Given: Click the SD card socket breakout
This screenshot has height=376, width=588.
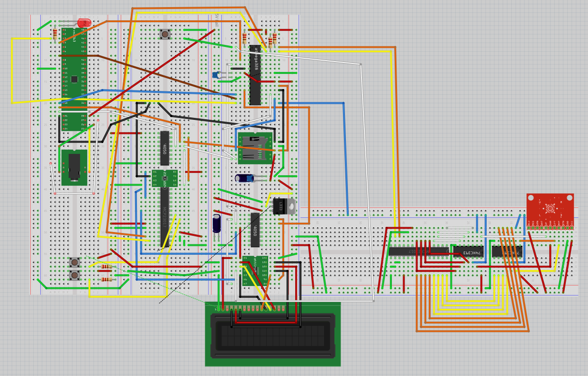Looking at the screenshot, I should [x=256, y=148].
